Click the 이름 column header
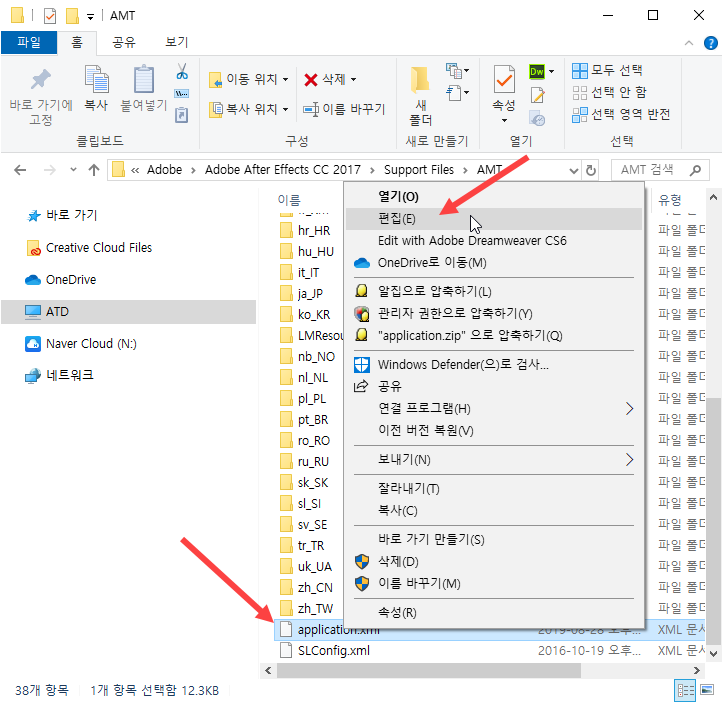This screenshot has height=703, width=723. click(x=289, y=200)
